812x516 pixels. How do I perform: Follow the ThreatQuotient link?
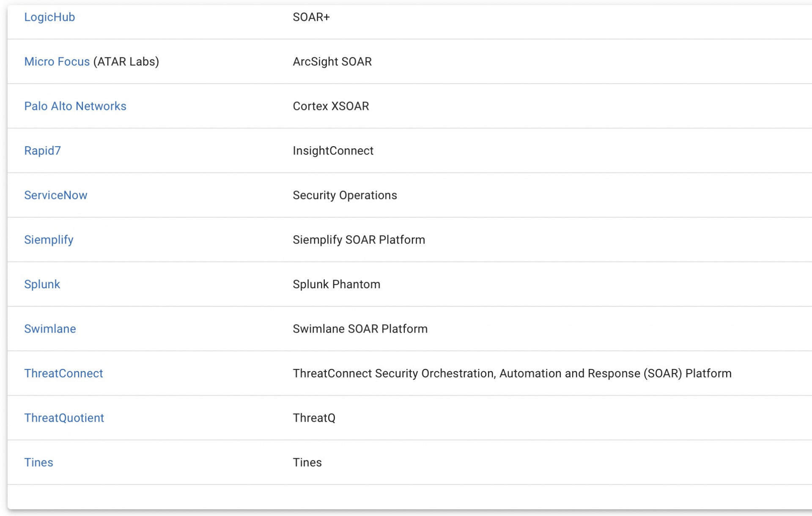pos(64,418)
